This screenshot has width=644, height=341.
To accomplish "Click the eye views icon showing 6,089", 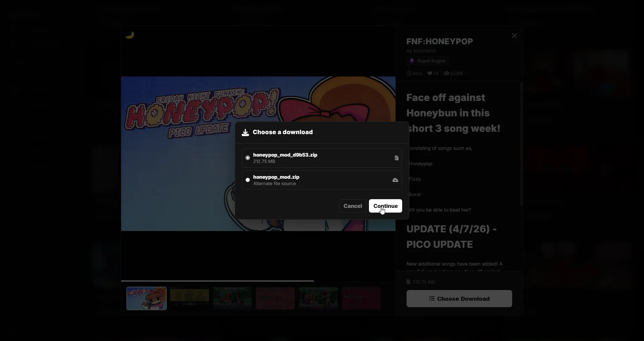I will (446, 73).
